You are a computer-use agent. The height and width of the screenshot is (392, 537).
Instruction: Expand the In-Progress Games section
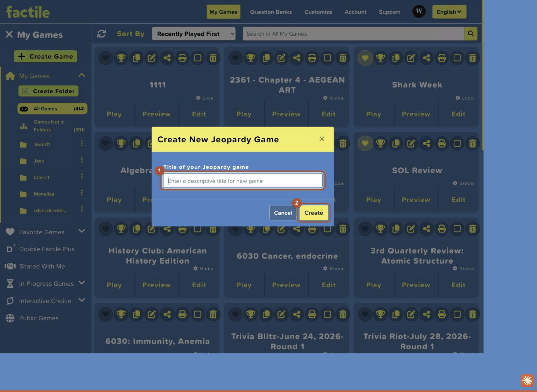[x=82, y=283]
